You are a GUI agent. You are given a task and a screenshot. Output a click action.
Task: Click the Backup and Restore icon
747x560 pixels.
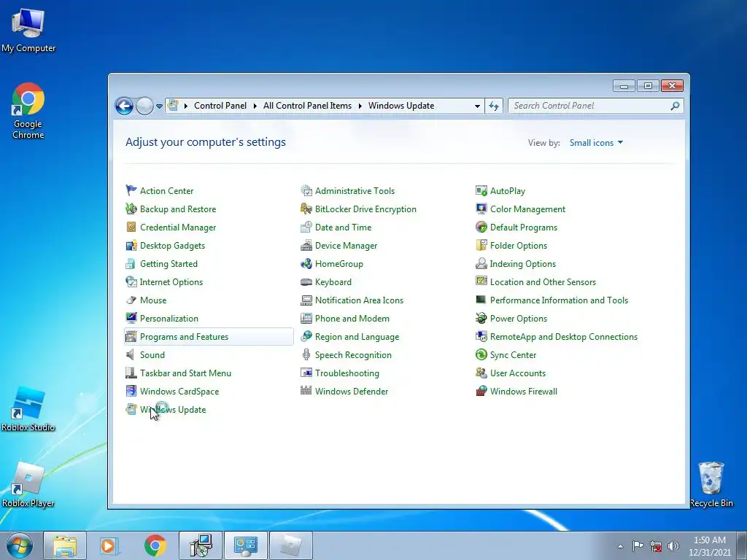click(131, 209)
